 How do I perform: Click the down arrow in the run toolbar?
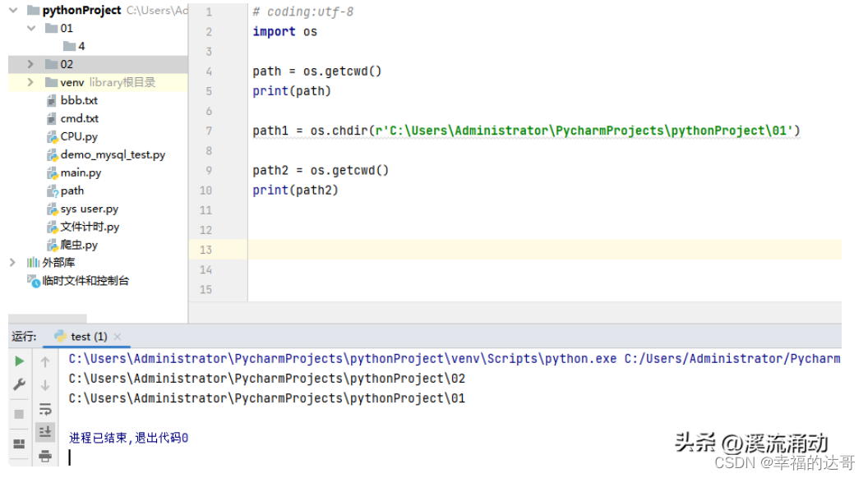click(x=45, y=385)
